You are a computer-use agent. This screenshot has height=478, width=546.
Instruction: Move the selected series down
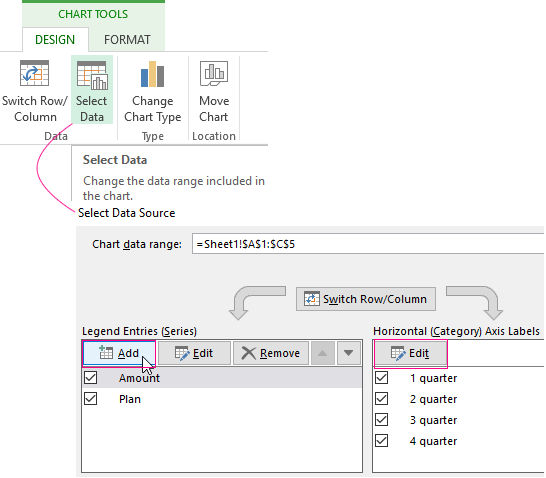pyautogui.click(x=349, y=353)
